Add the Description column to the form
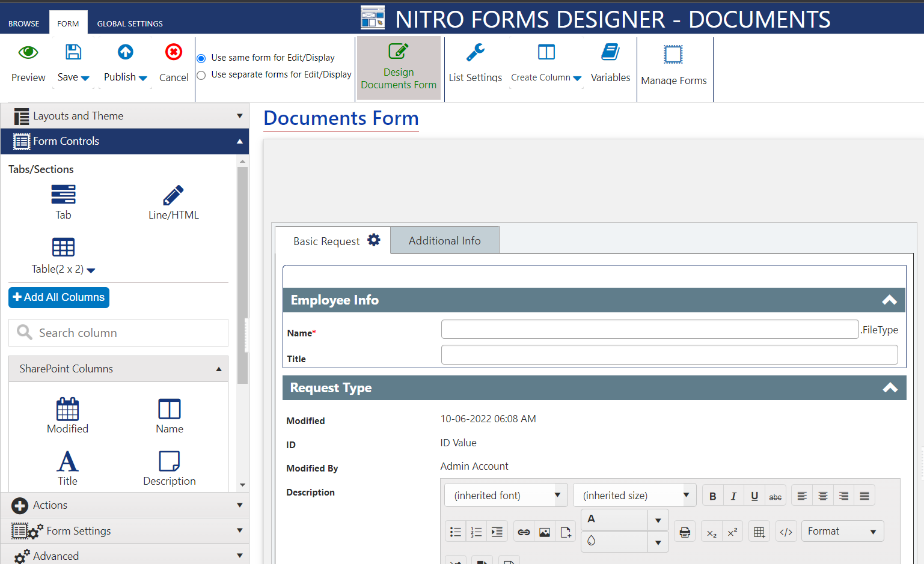The image size is (924, 564). [169, 467]
